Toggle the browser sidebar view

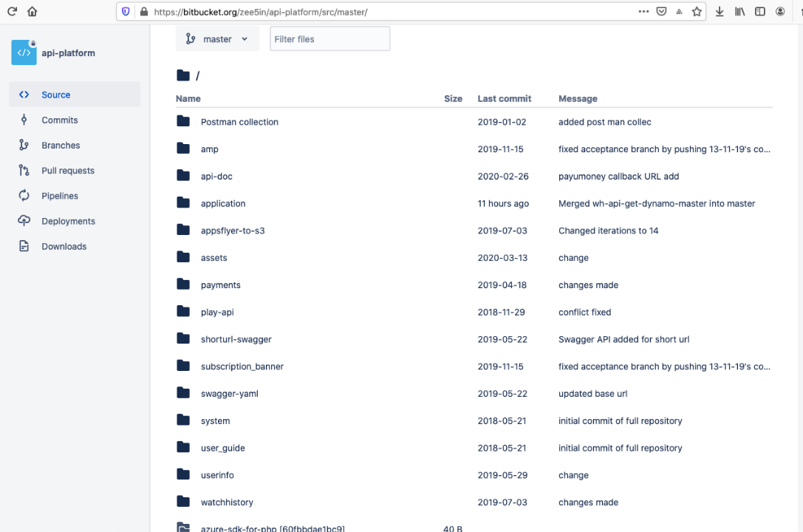(759, 12)
